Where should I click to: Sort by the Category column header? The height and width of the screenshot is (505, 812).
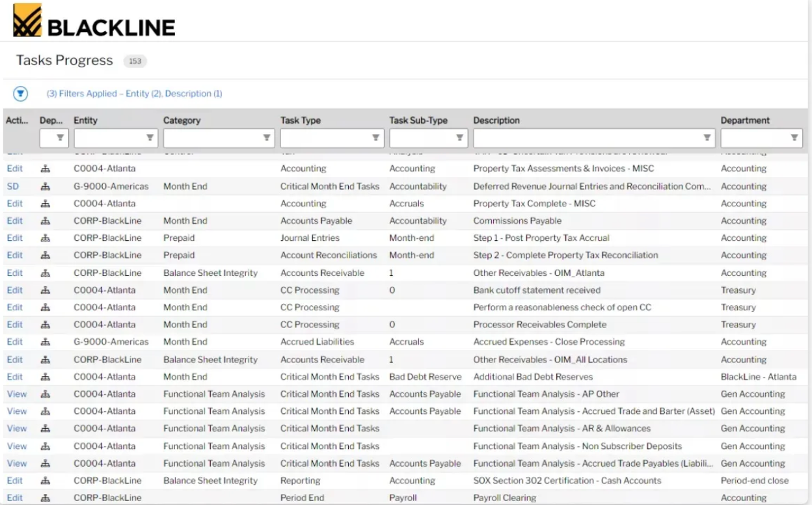[x=182, y=120]
